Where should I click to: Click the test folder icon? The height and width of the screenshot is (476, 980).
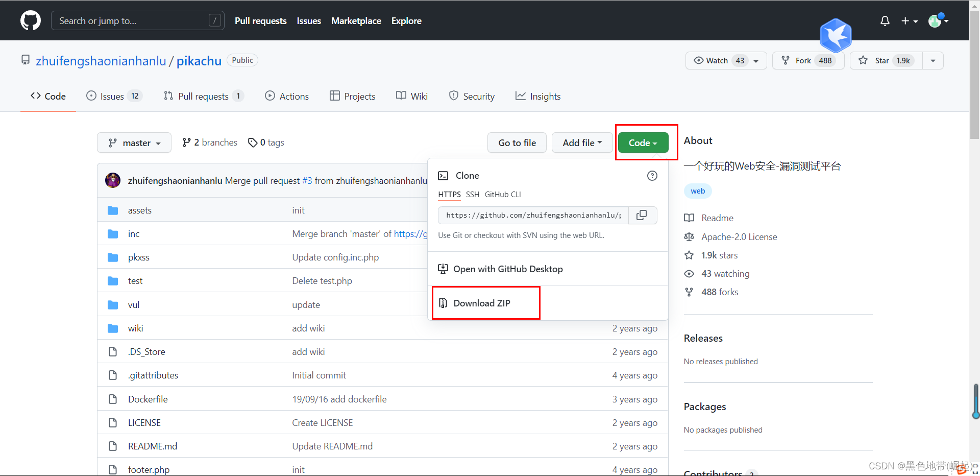(x=113, y=281)
